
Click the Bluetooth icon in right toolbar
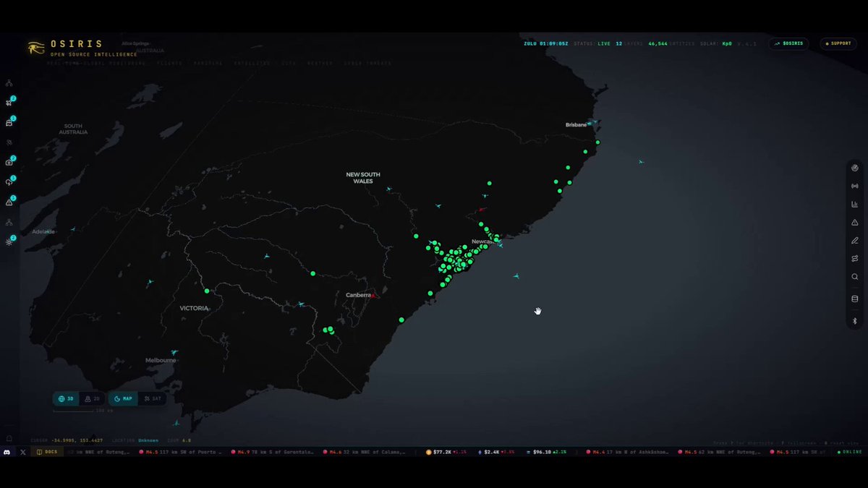[855, 321]
